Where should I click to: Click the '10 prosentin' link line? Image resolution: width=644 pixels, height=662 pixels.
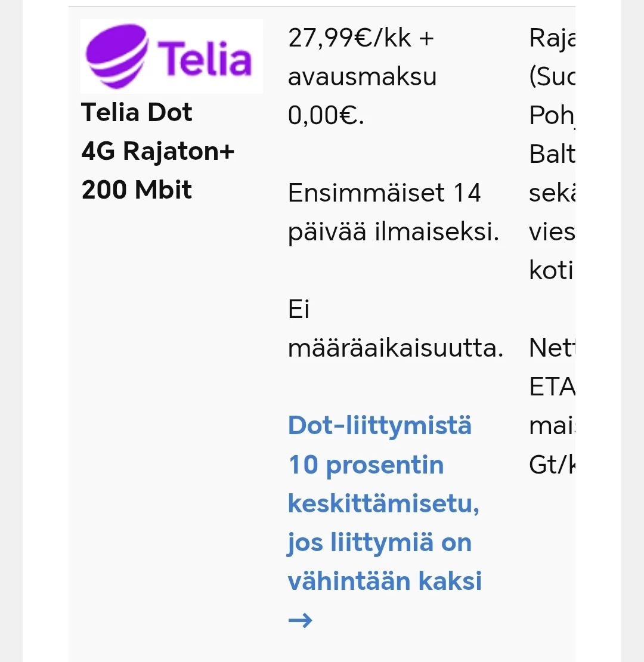click(x=366, y=465)
